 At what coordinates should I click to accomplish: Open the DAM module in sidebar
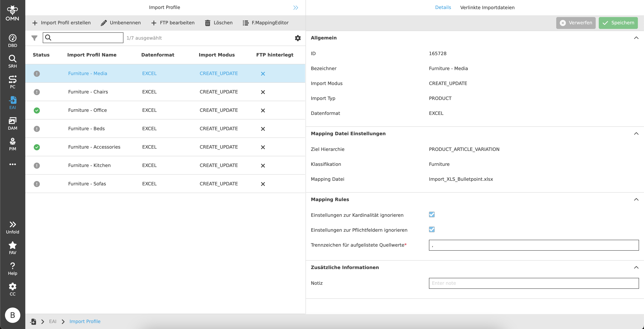point(12,123)
